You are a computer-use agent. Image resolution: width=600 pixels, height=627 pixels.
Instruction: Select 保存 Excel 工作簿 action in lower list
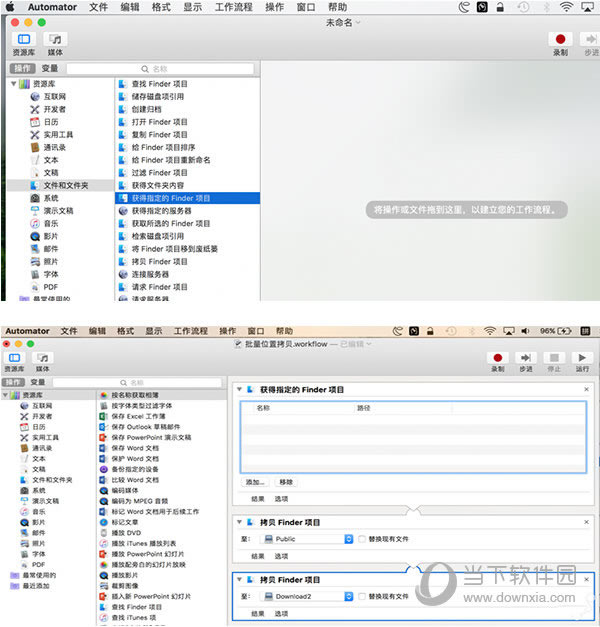point(138,416)
